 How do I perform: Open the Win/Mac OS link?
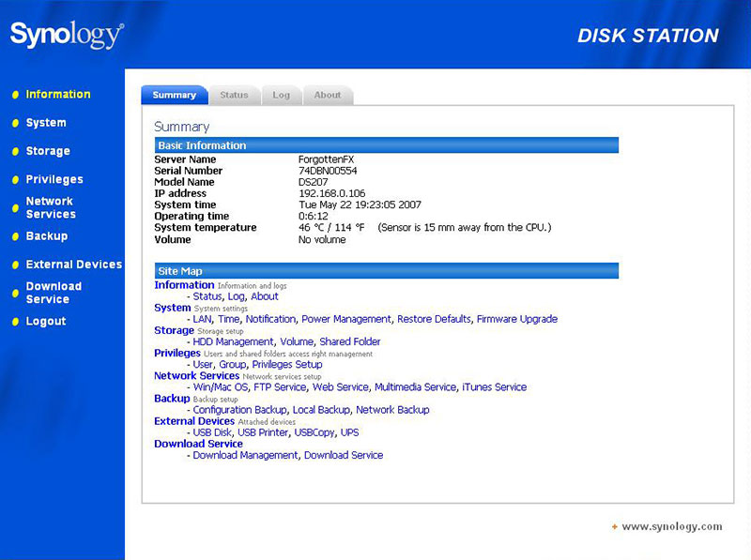click(221, 387)
